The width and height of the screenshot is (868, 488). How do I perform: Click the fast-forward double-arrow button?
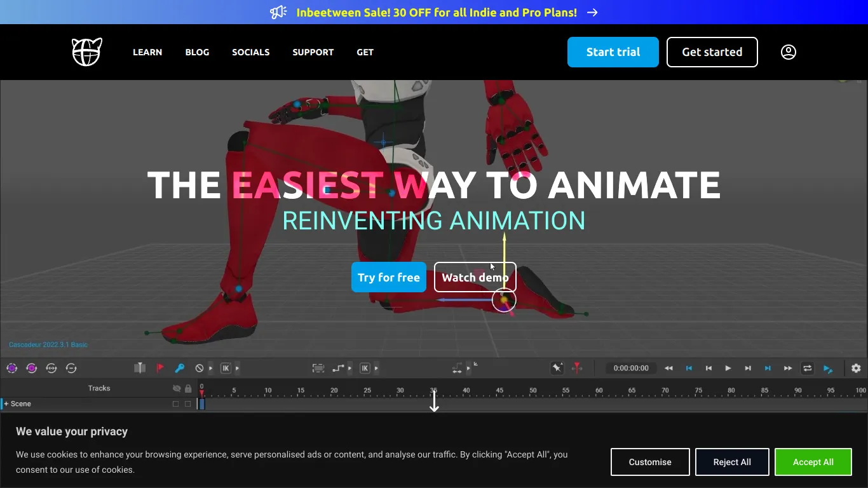788,368
